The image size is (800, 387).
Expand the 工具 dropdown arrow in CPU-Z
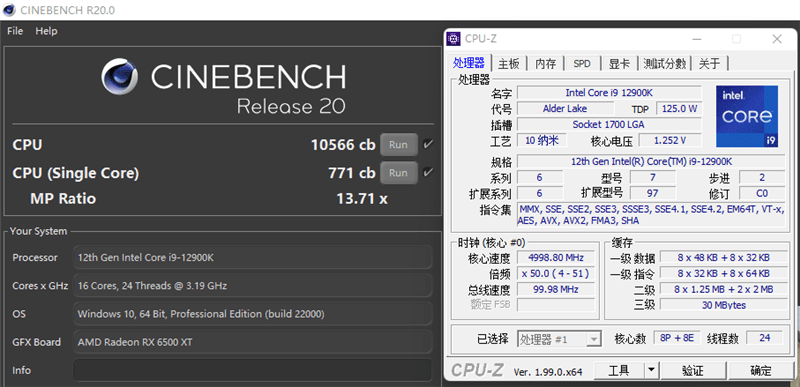(x=652, y=370)
